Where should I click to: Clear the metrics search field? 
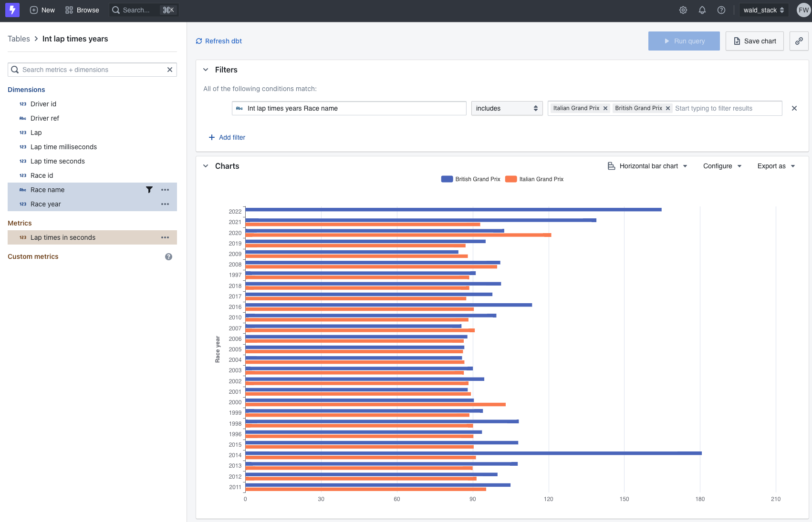coord(169,70)
